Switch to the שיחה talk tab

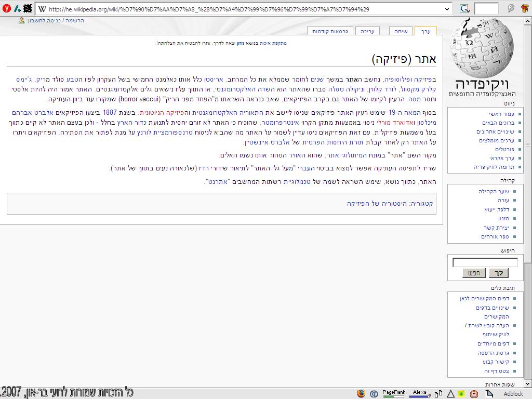click(401, 31)
